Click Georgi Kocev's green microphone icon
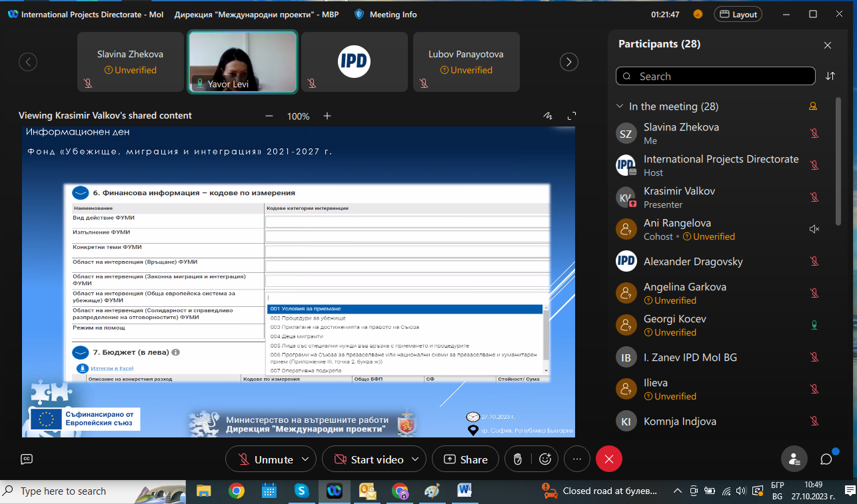 click(814, 325)
